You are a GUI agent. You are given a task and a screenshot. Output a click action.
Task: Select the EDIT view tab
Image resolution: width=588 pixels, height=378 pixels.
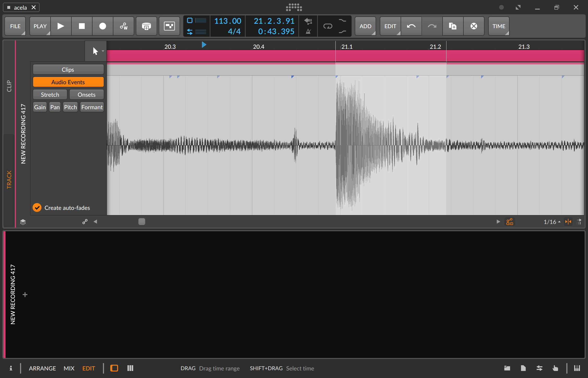point(89,368)
